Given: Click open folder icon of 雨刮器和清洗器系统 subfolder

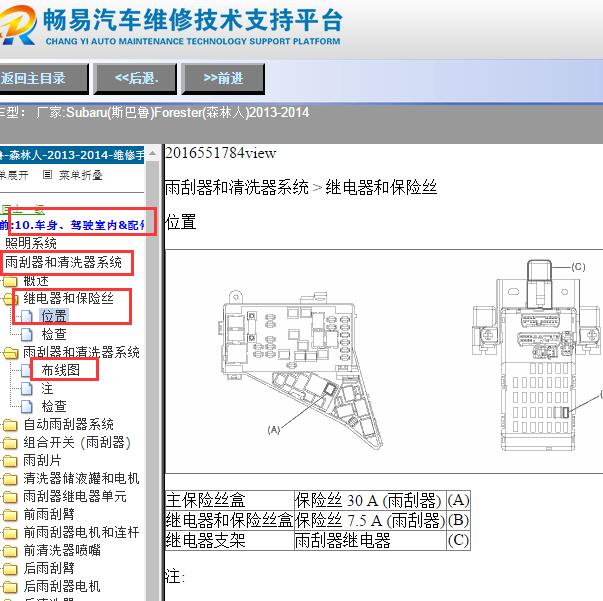Looking at the screenshot, I should click(x=10, y=353).
